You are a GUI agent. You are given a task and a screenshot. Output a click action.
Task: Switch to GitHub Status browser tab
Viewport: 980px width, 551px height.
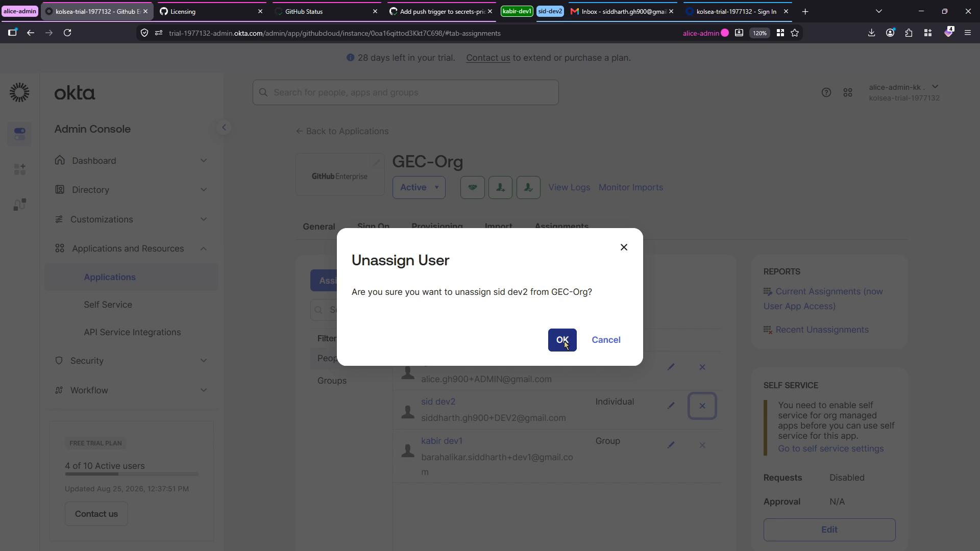pos(327,11)
